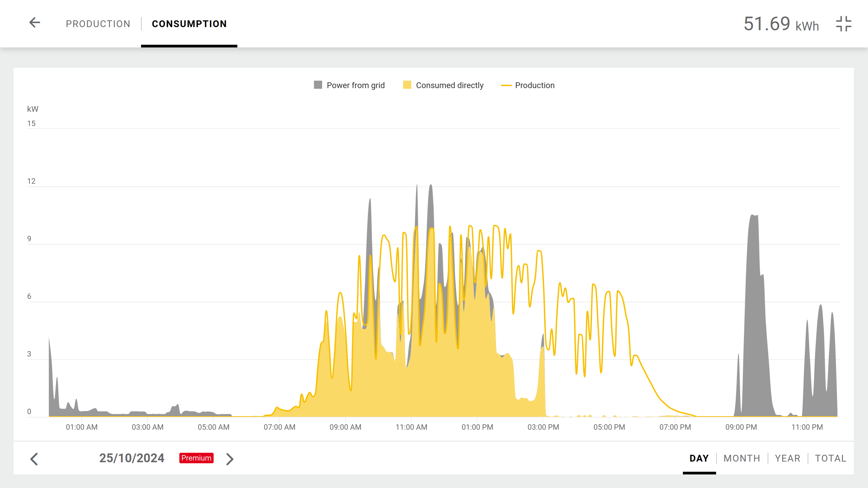Click the 05:00 PM axis label
This screenshot has width=868, height=488.
pyautogui.click(x=609, y=427)
